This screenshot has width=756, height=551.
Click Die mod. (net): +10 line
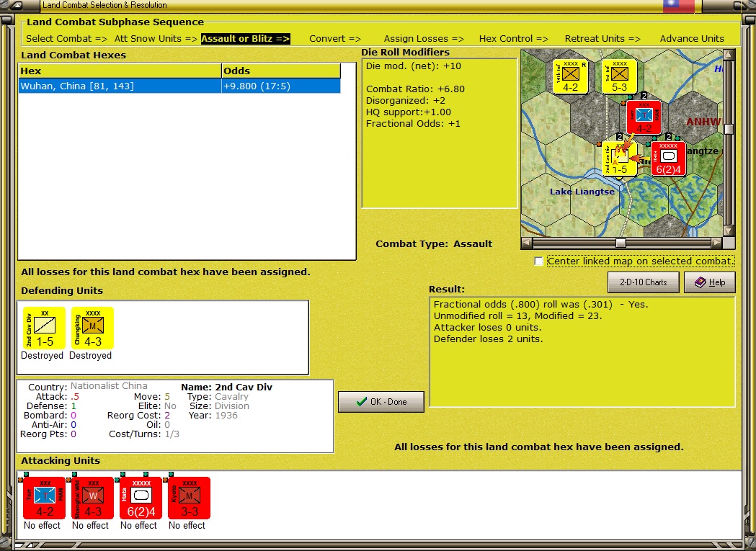click(x=413, y=66)
